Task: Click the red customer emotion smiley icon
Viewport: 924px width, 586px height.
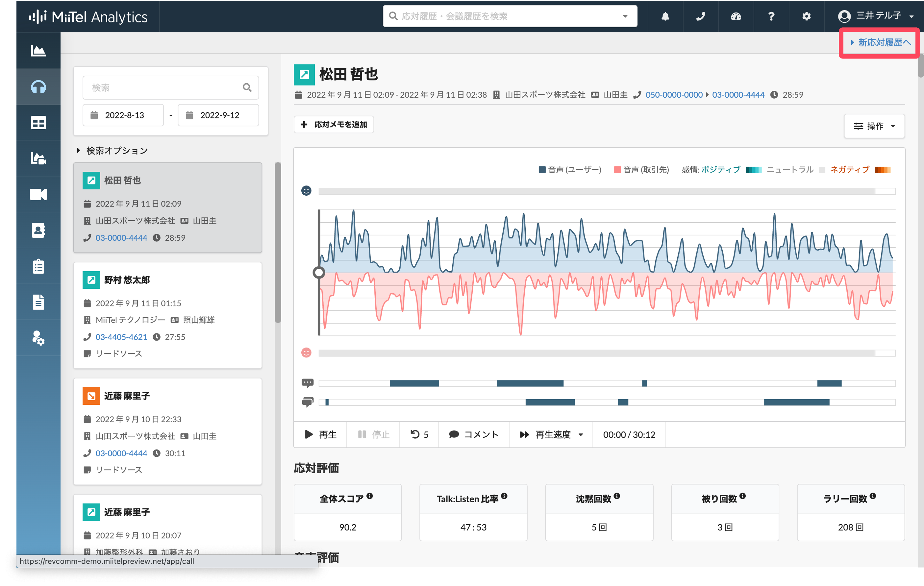Action: click(306, 353)
